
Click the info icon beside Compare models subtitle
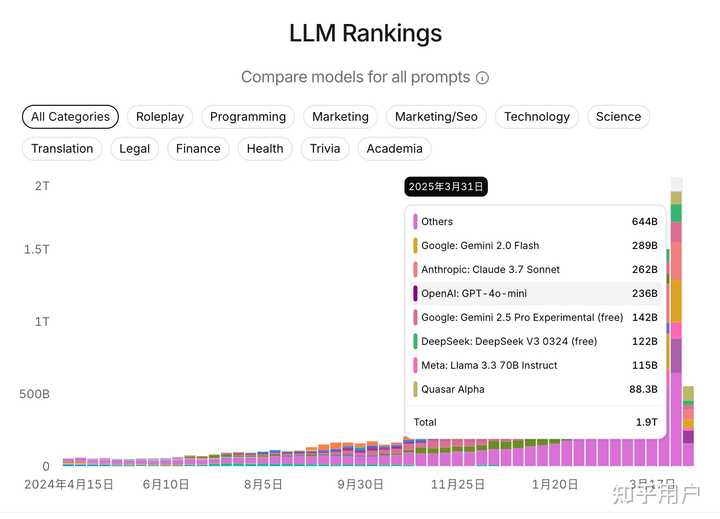(482, 78)
